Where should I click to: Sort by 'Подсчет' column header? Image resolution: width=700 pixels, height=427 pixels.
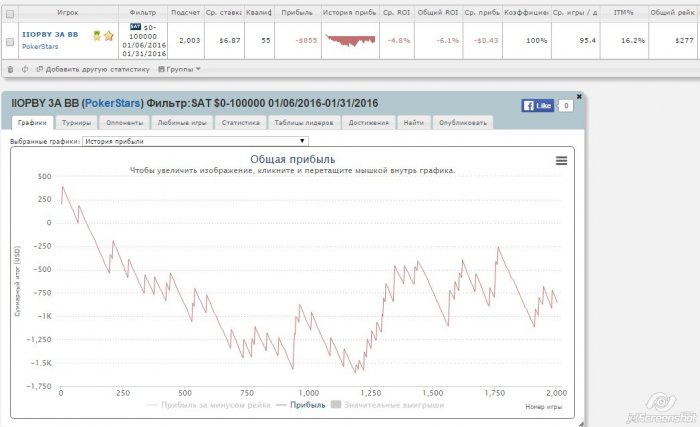click(x=185, y=13)
